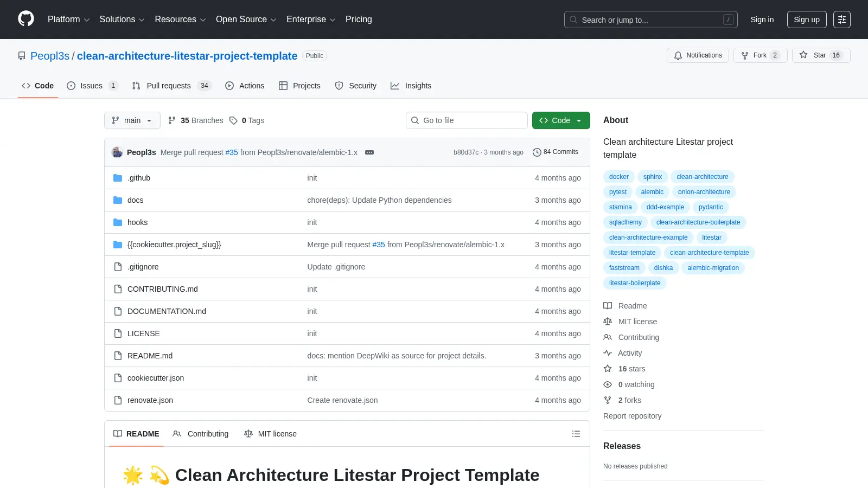Click the .github folder icon
Viewport: 868px width, 488px height.
coord(118,178)
